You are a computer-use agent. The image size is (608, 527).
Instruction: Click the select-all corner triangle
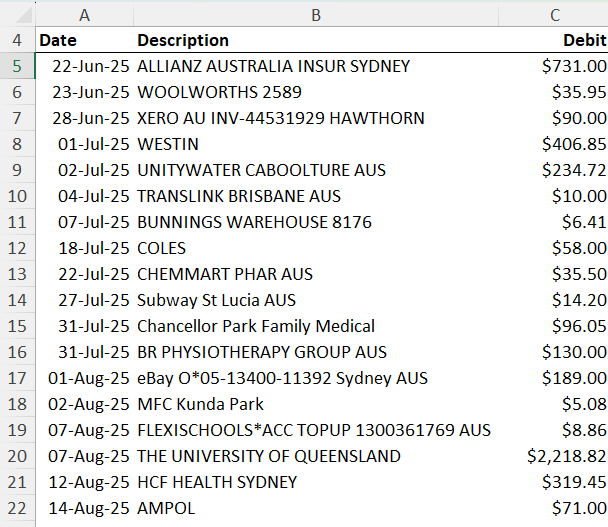[x=24, y=16]
